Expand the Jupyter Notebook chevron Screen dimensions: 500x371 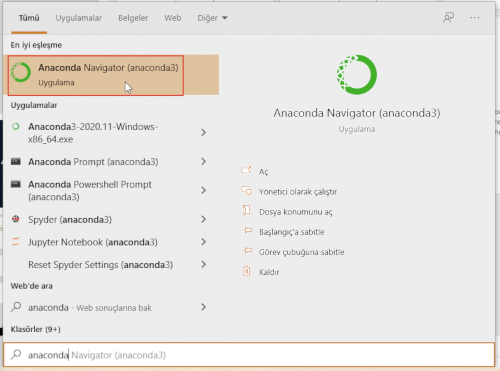click(x=204, y=242)
